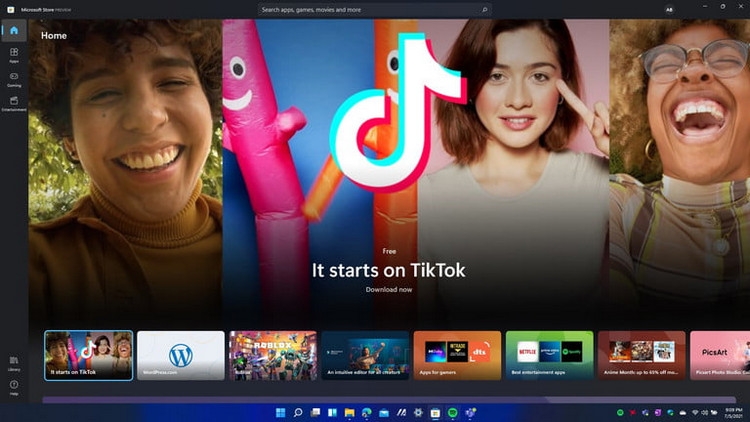750x422 pixels.
Task: Open File Explorer from taskbar
Action: (350, 412)
